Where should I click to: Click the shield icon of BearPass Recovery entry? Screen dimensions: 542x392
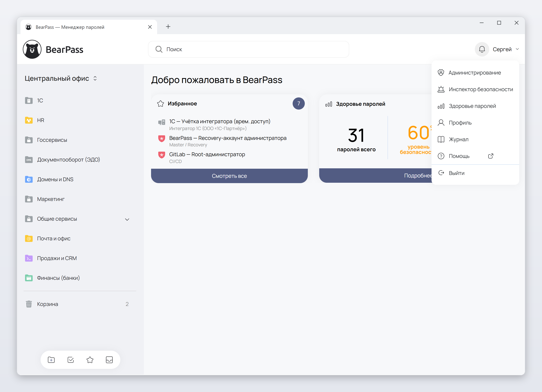click(161, 138)
